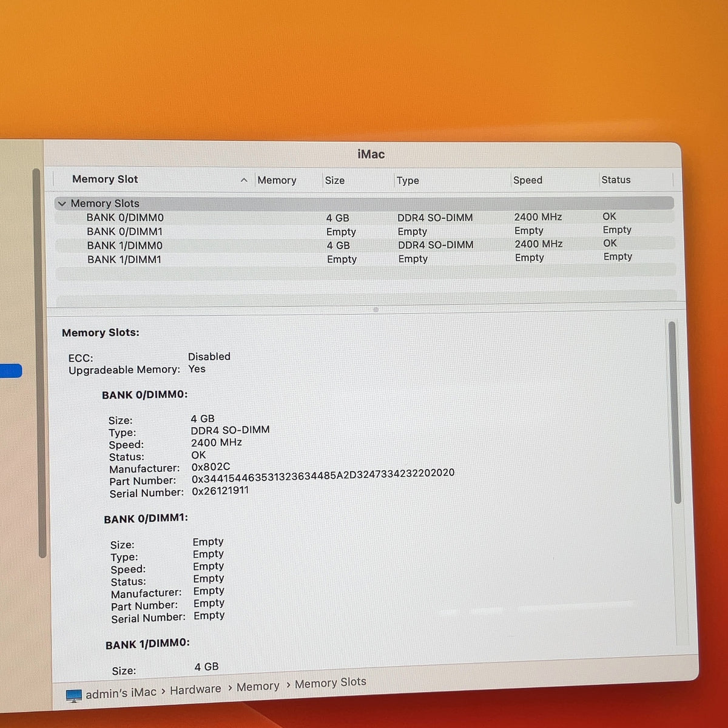
Task: Click the Memory Slot column header
Action: tap(105, 179)
